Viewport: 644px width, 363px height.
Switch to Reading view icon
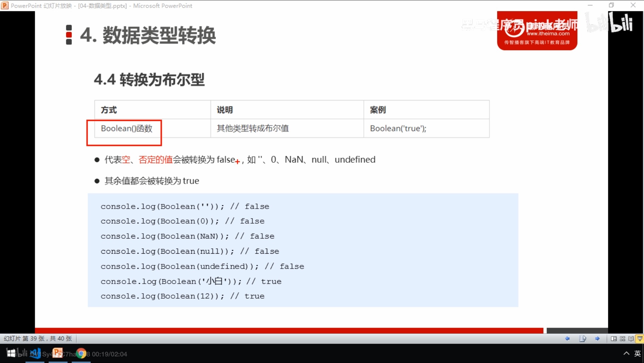(x=631, y=339)
